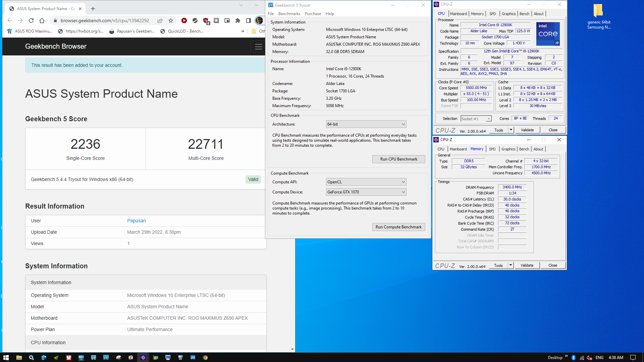The image size is (644, 362).
Task: Open the red play-button extension icon
Action: 184,20
